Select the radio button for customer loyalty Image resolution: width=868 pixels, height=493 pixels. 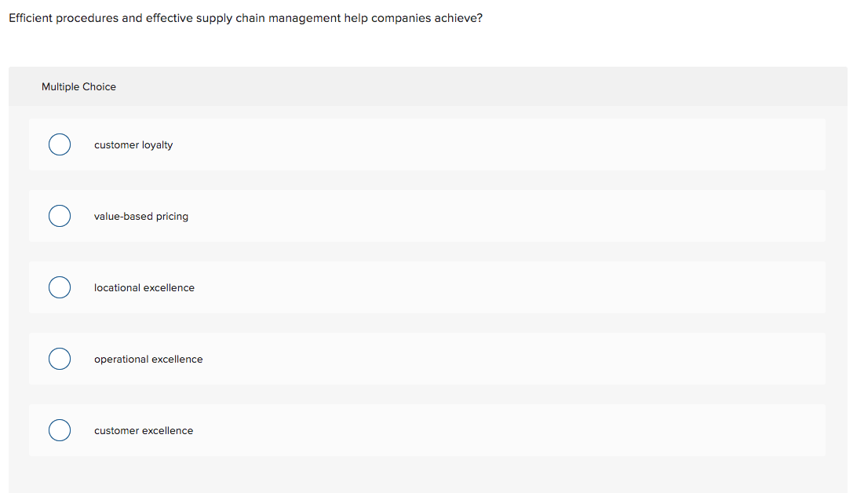pyautogui.click(x=60, y=144)
